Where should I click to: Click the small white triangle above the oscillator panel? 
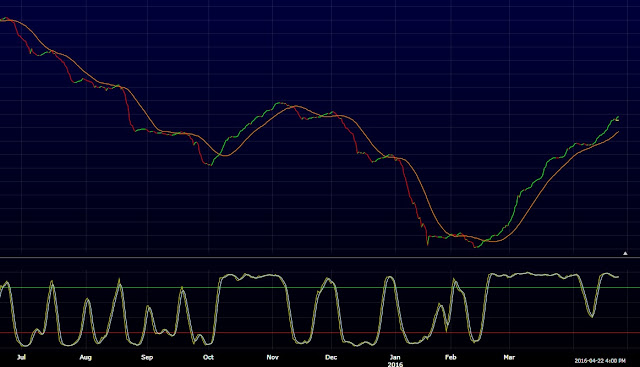point(625,254)
